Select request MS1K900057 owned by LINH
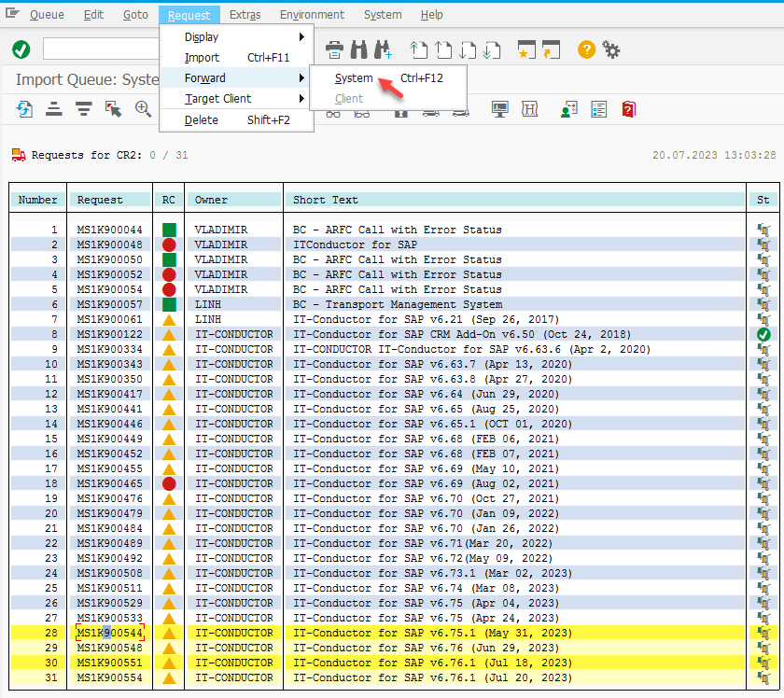 tap(109, 304)
